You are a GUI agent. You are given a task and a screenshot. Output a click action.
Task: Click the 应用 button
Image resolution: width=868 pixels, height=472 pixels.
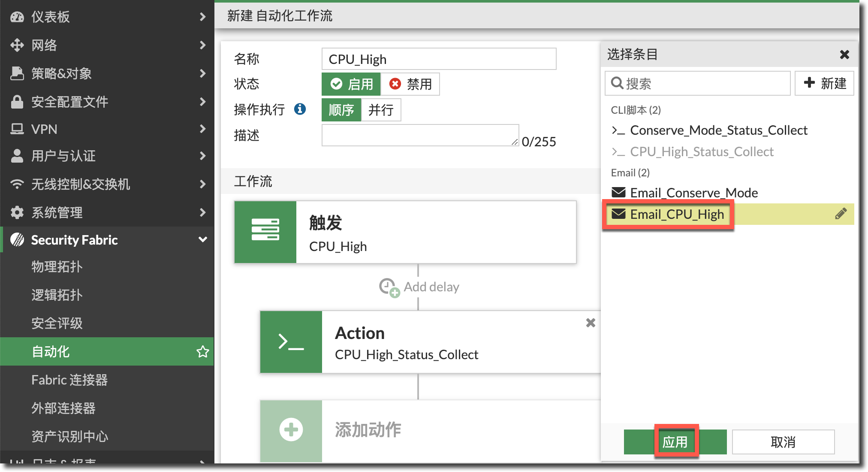(x=675, y=442)
